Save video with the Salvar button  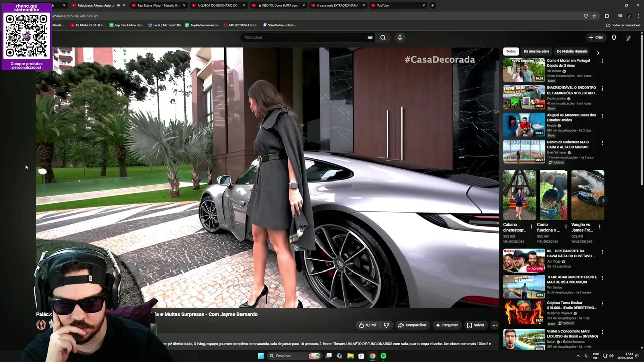pos(475,325)
